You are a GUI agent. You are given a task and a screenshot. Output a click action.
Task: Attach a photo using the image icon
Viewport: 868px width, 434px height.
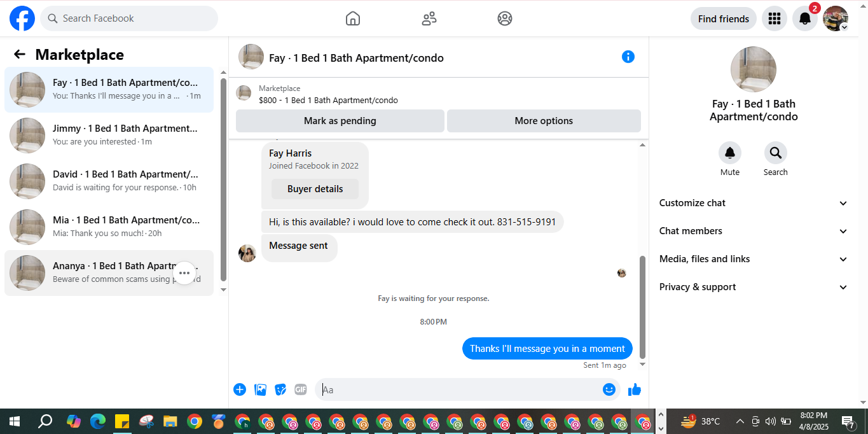point(260,389)
